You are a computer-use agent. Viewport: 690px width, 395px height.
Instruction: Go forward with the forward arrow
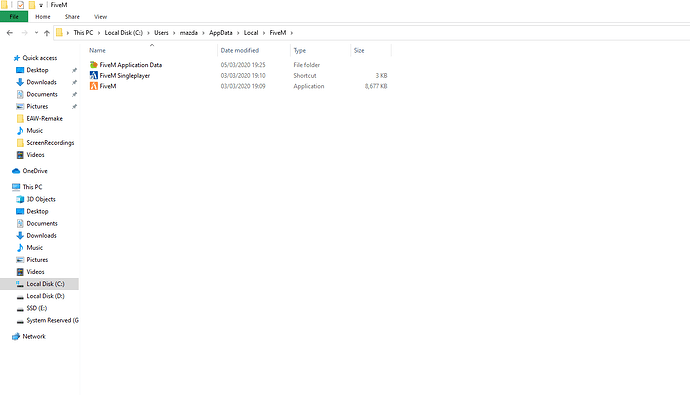coord(25,33)
